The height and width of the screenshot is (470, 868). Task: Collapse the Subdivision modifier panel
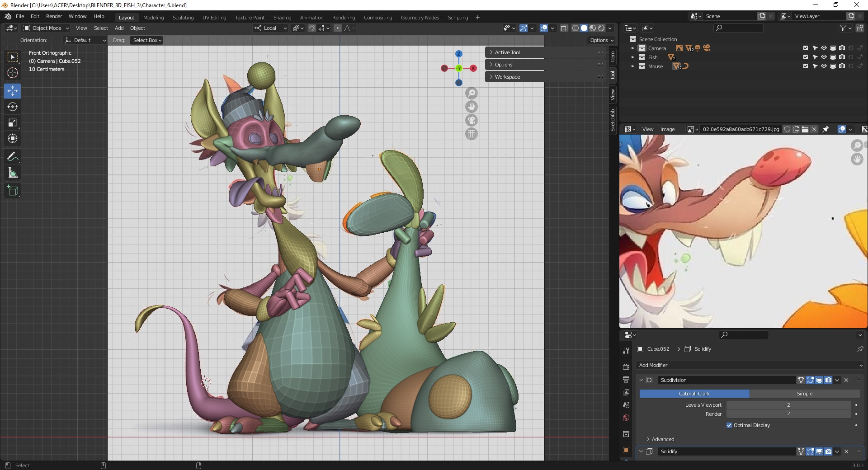click(641, 380)
